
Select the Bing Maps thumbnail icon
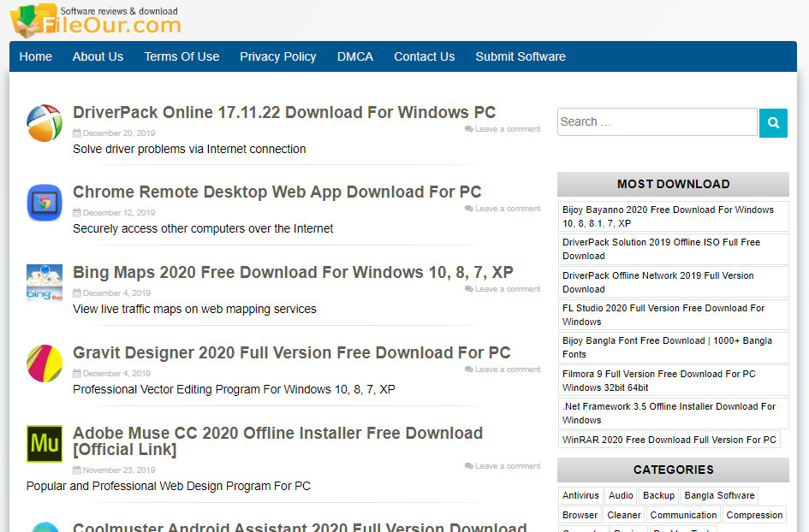pyautogui.click(x=45, y=283)
